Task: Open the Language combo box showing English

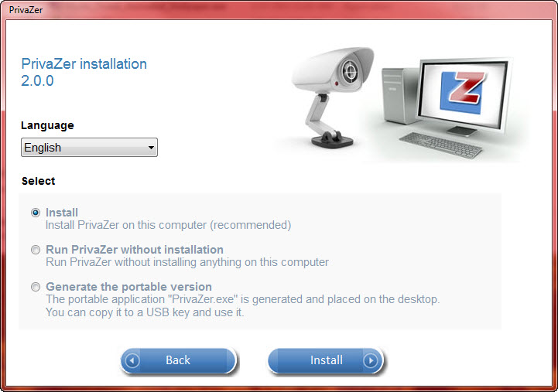Action: (x=89, y=147)
